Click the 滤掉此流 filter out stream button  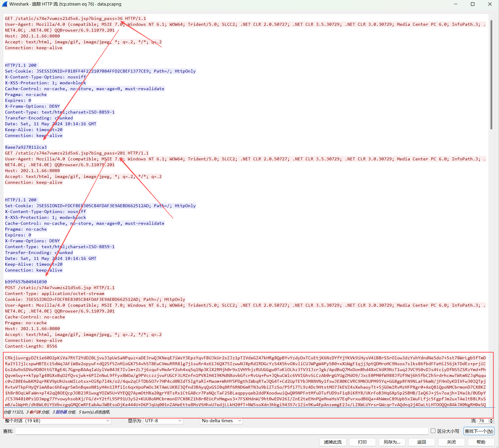pos(333,442)
